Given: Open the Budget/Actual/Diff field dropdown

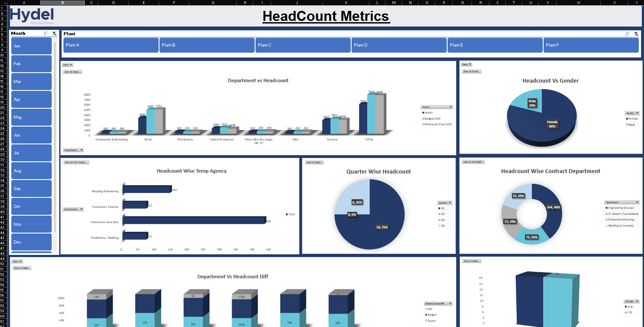Looking at the screenshot, I should tap(438, 303).
